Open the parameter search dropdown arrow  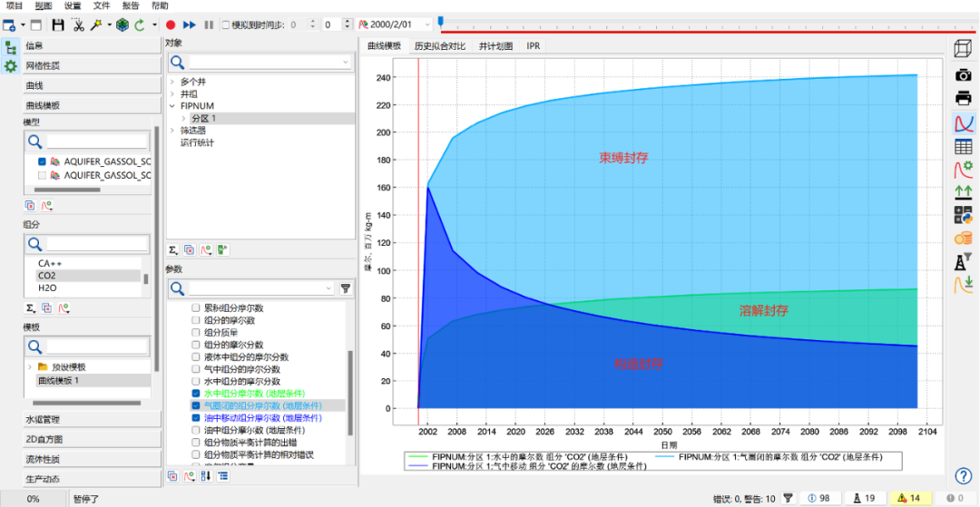[x=329, y=288]
